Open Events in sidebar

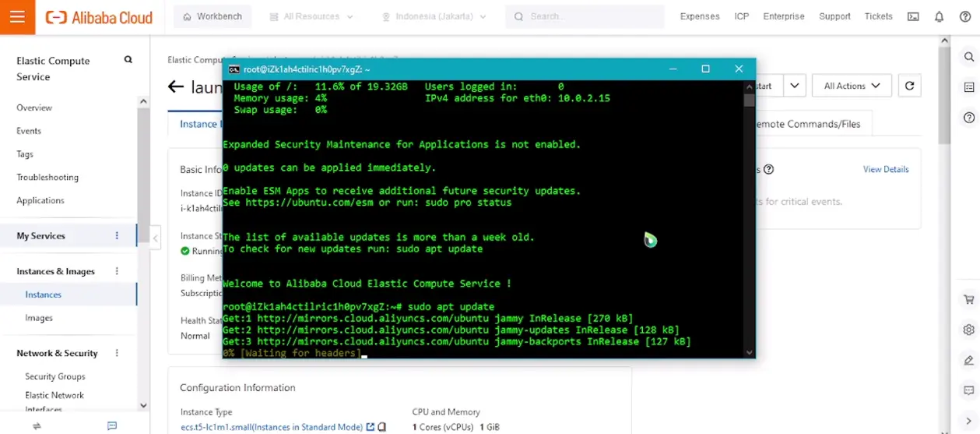(x=29, y=131)
